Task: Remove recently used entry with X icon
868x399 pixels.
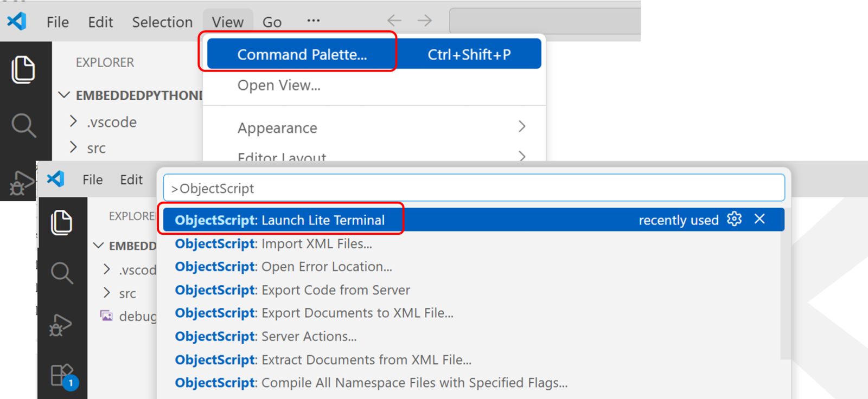Action: click(x=759, y=219)
